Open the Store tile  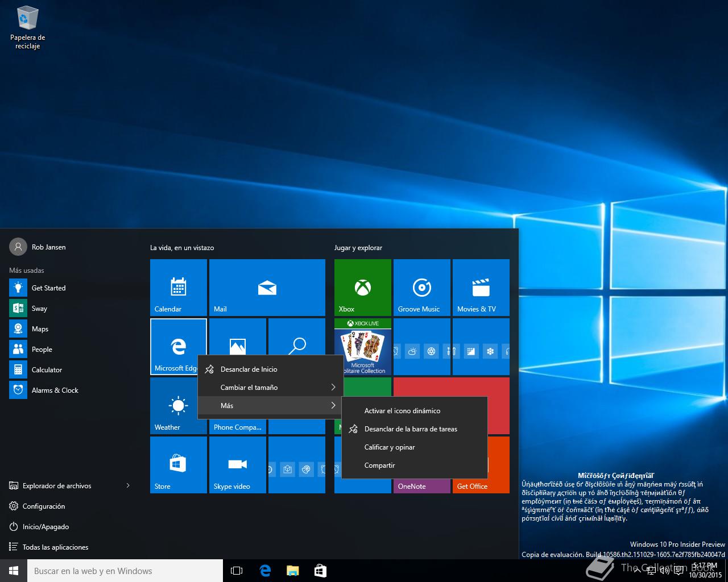(x=178, y=464)
